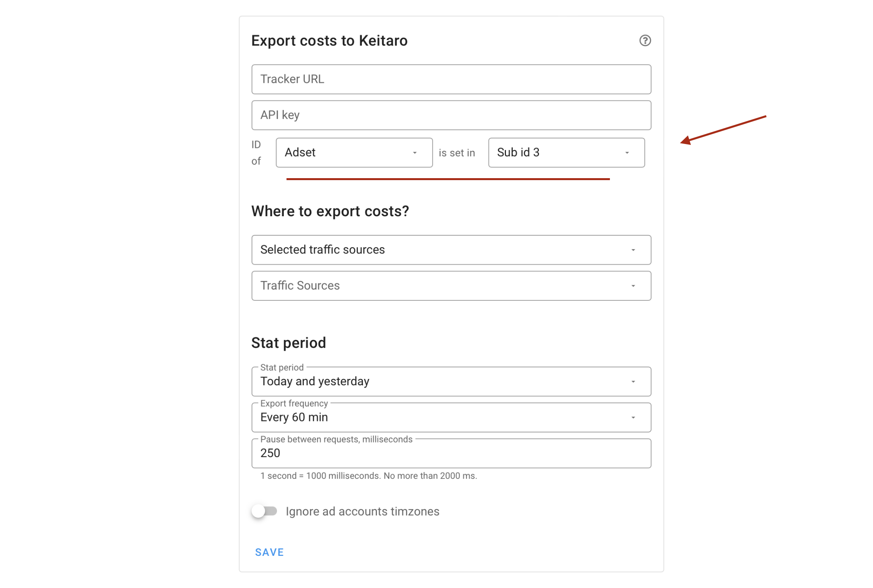Open the help question mark icon
Screen dimensions: 873x588
(x=645, y=40)
